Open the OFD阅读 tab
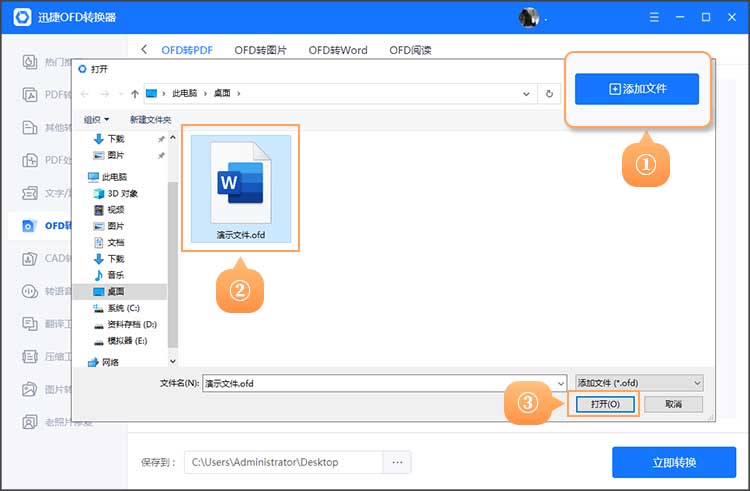This screenshot has width=750, height=491. (x=410, y=50)
